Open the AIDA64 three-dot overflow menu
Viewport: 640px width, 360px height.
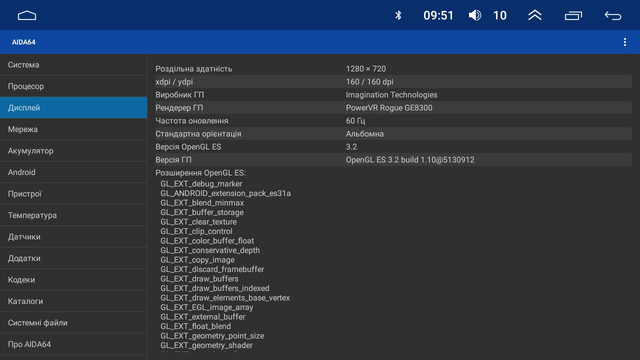pos(625,42)
